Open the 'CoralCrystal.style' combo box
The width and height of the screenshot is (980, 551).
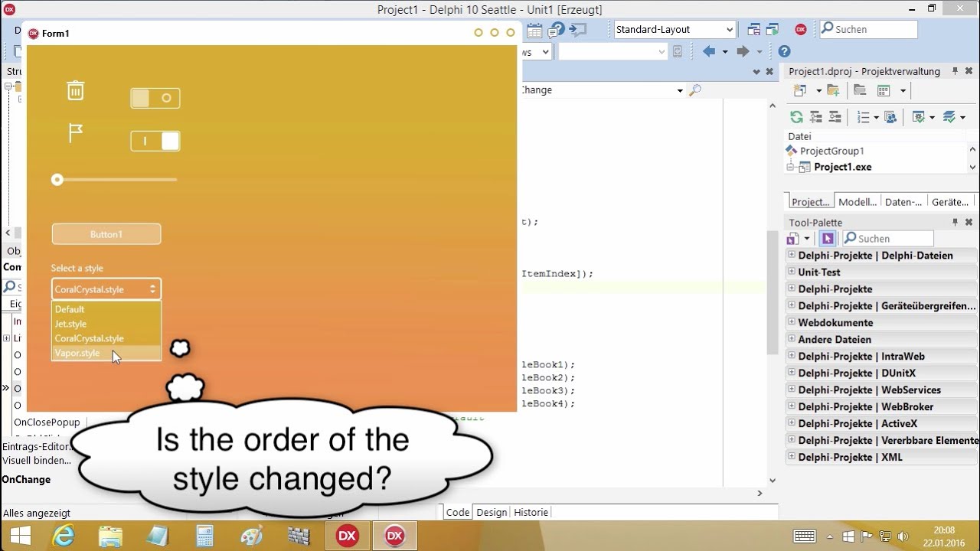106,289
